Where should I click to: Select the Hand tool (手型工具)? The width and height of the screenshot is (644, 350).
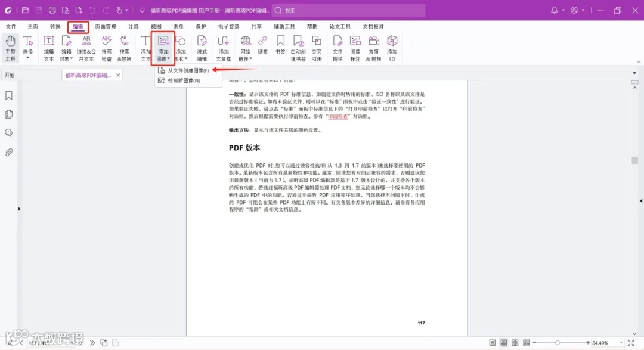point(10,48)
